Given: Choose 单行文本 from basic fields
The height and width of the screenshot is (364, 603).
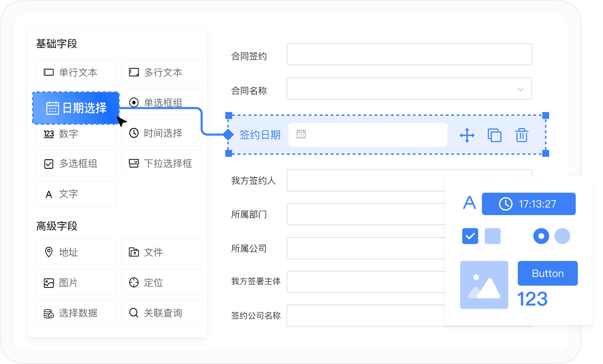Looking at the screenshot, I should pos(76,72).
